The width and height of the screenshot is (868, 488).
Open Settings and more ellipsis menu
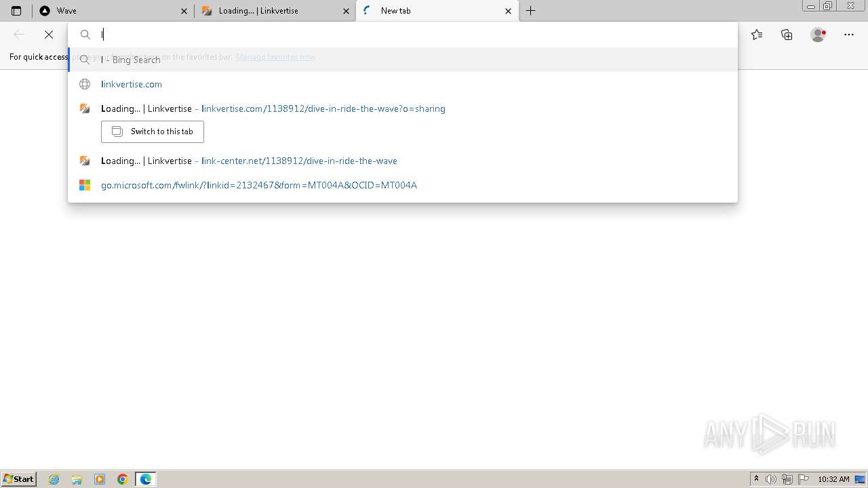849,35
